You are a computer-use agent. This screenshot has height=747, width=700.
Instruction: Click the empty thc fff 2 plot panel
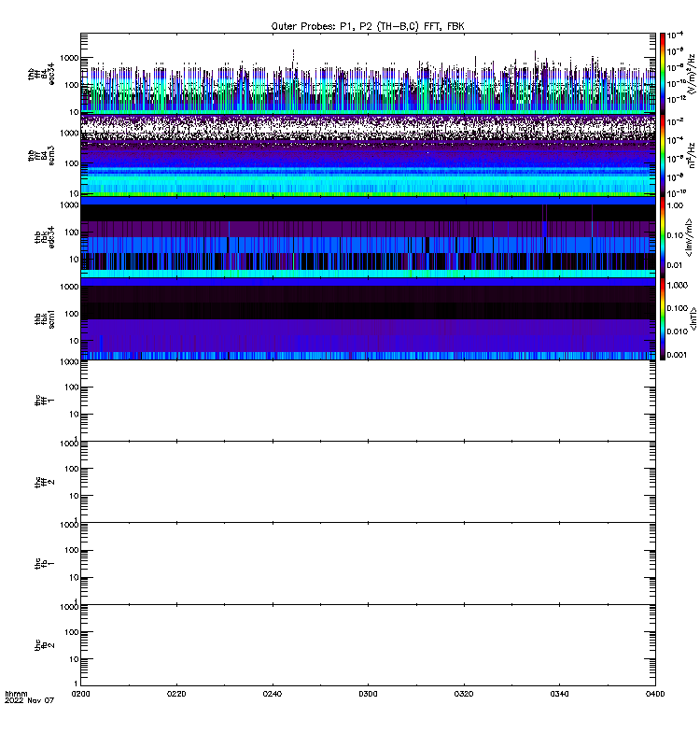point(368,482)
